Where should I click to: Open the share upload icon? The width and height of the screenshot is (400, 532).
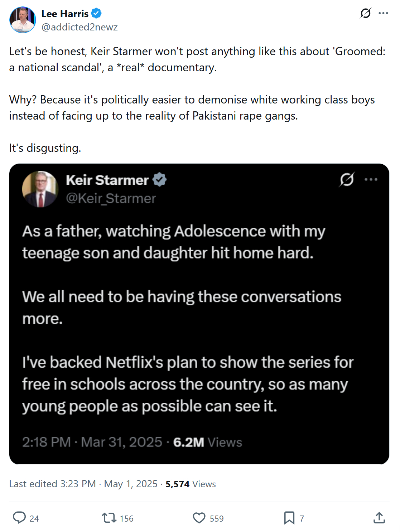click(x=379, y=518)
